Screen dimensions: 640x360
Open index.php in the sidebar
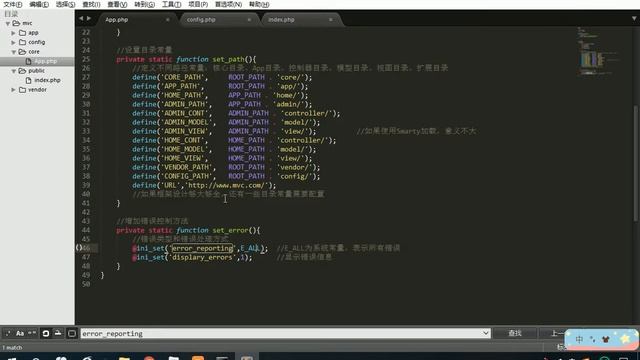tap(47, 80)
